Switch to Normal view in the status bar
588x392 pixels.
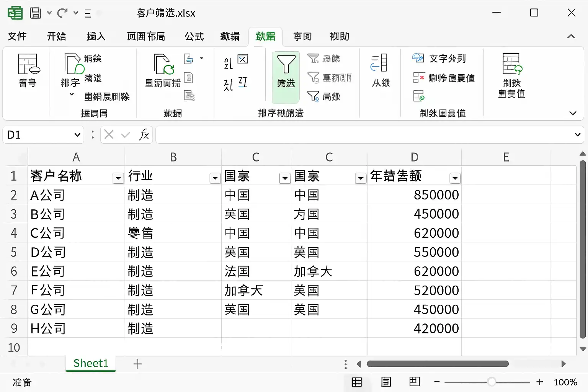[x=357, y=382]
